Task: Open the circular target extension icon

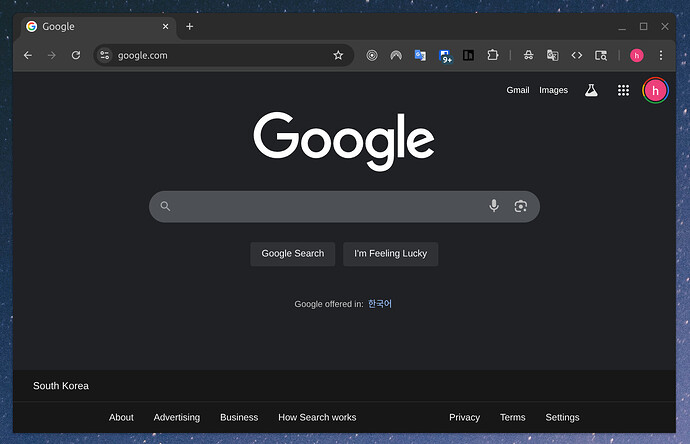Action: pyautogui.click(x=372, y=55)
